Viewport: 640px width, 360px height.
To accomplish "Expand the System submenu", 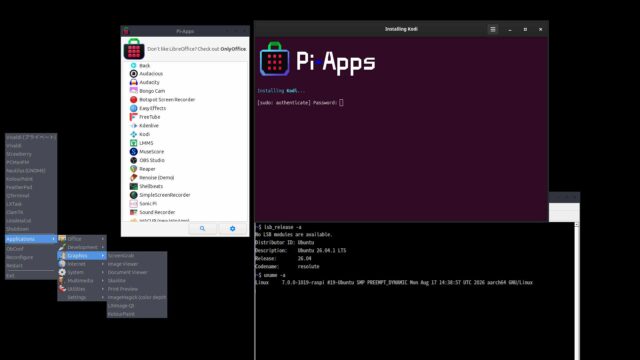I will tap(82, 272).
